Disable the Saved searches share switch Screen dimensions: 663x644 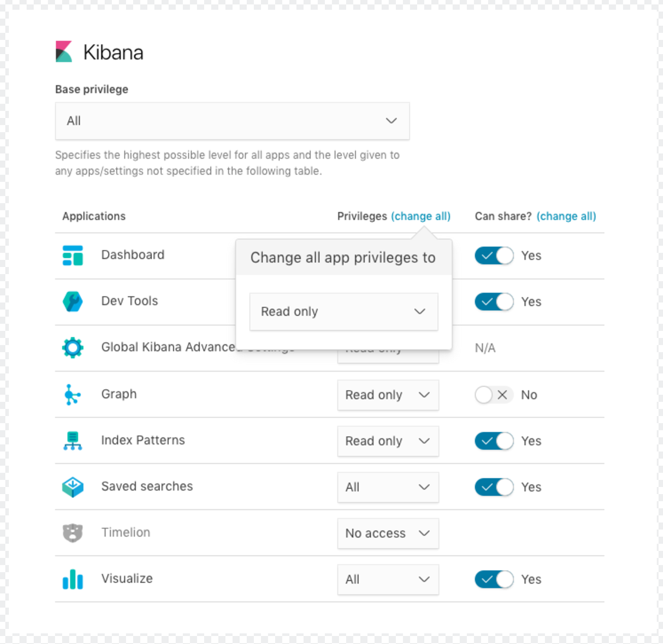click(494, 487)
